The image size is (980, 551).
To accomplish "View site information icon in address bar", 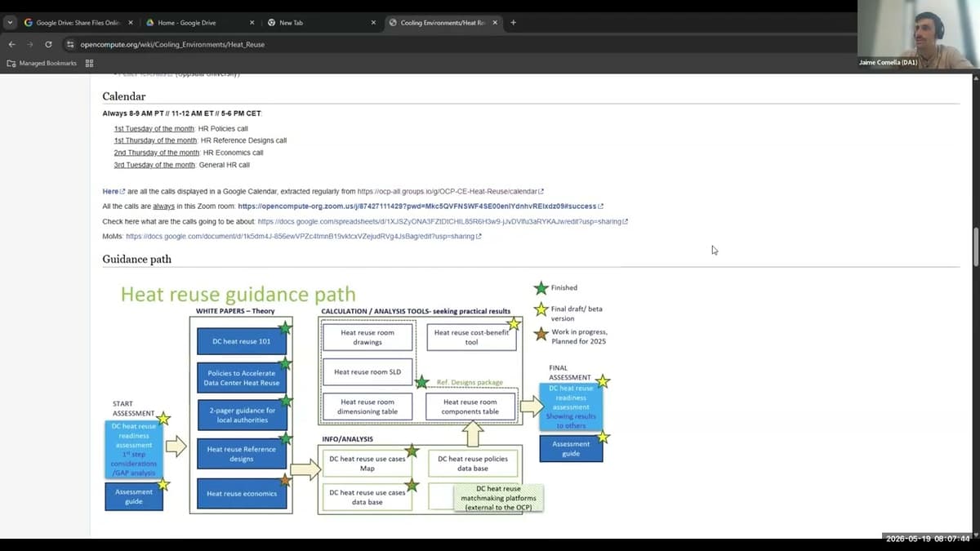I will (70, 44).
